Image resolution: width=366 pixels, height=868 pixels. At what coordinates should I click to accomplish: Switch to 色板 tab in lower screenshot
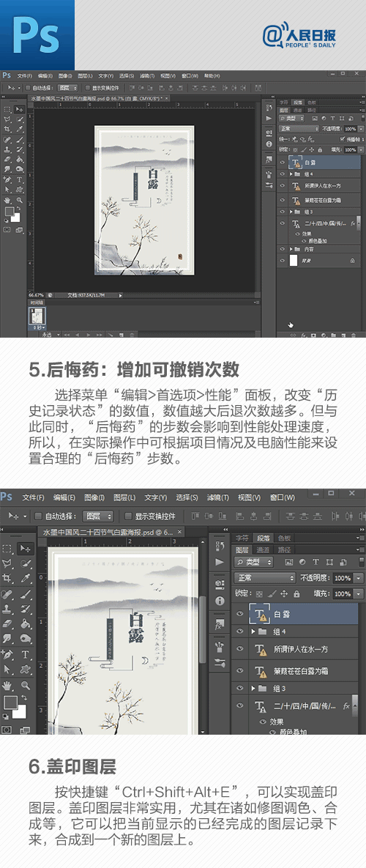(283, 538)
